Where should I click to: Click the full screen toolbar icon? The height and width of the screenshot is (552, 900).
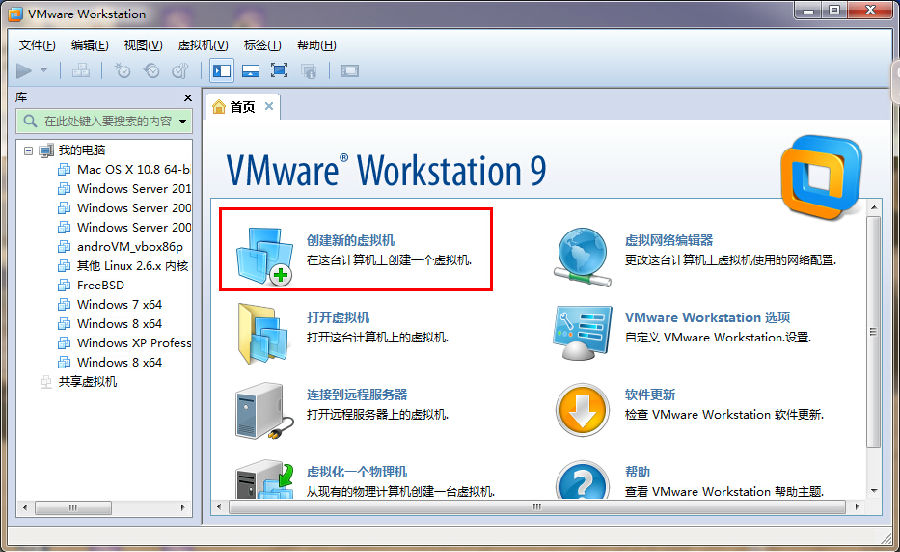click(x=279, y=71)
